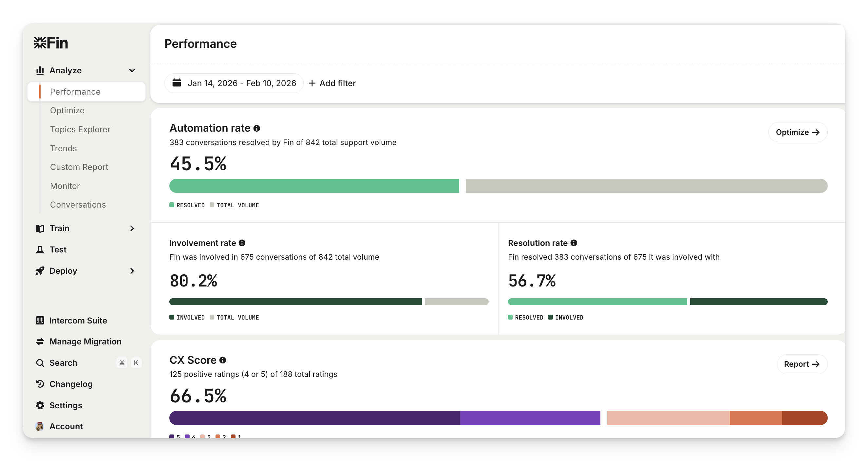
Task: Collapse the Analyze section chevron
Action: (132, 70)
